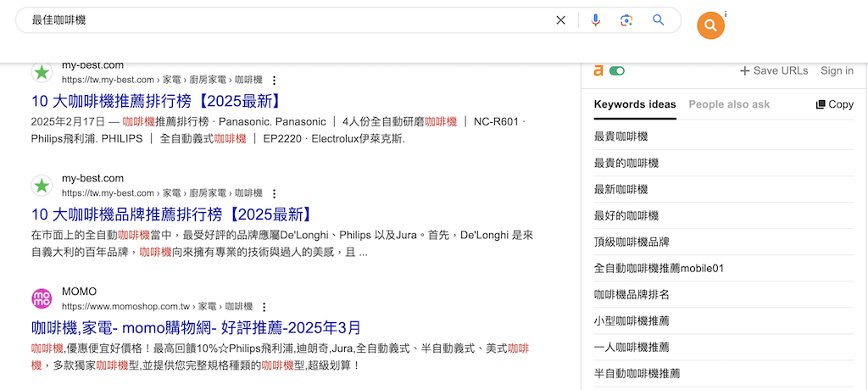This screenshot has width=868, height=390.
Task: Click the 2025年2月17日 snippet date
Action: 70,121
